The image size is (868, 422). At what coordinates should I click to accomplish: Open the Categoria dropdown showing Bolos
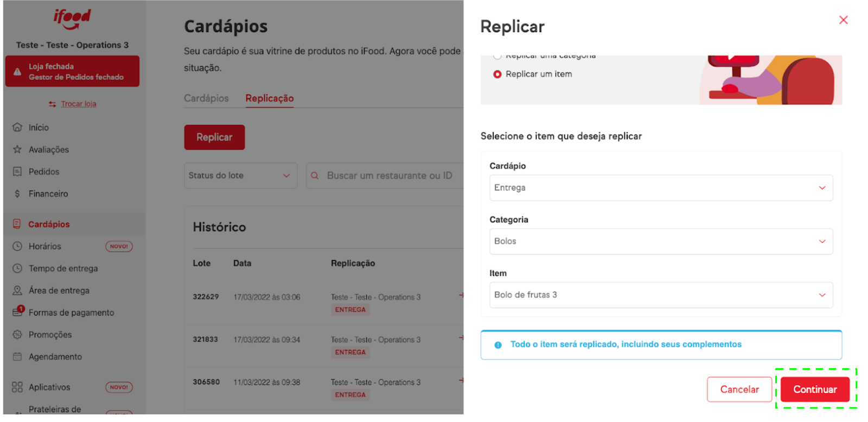coord(661,241)
